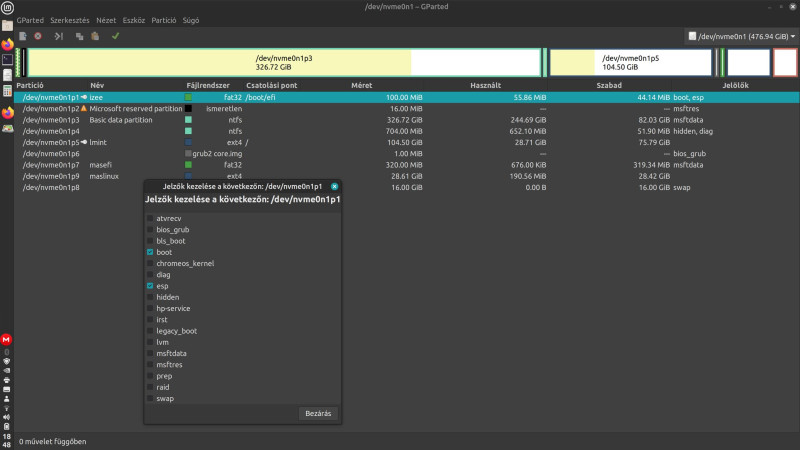Select the /dev/nvme0n1p6 grub2 core.img row
The width and height of the screenshot is (800, 450).
[x=407, y=154]
